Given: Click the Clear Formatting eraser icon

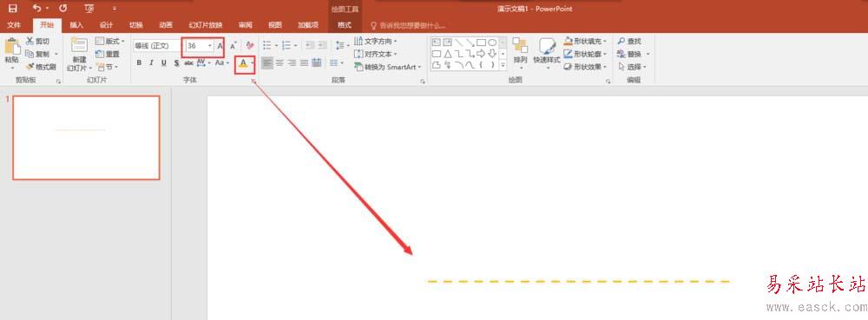Looking at the screenshot, I should [250, 46].
